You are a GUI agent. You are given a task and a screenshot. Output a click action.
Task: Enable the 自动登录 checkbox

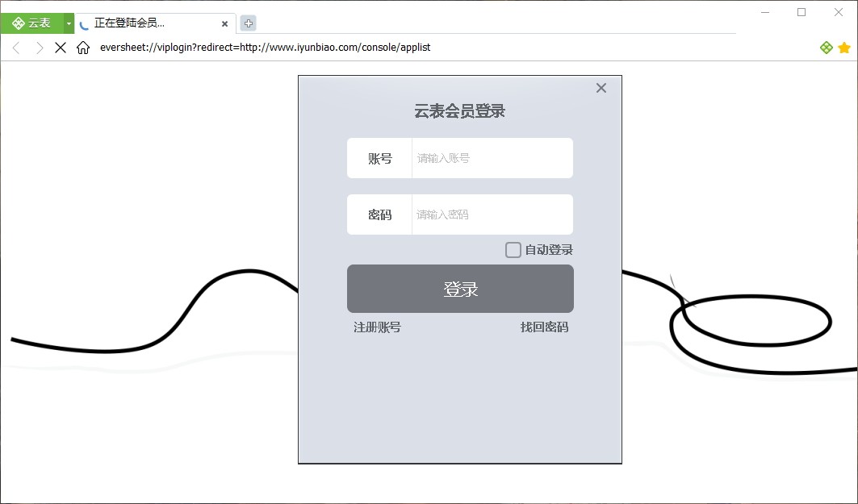513,250
